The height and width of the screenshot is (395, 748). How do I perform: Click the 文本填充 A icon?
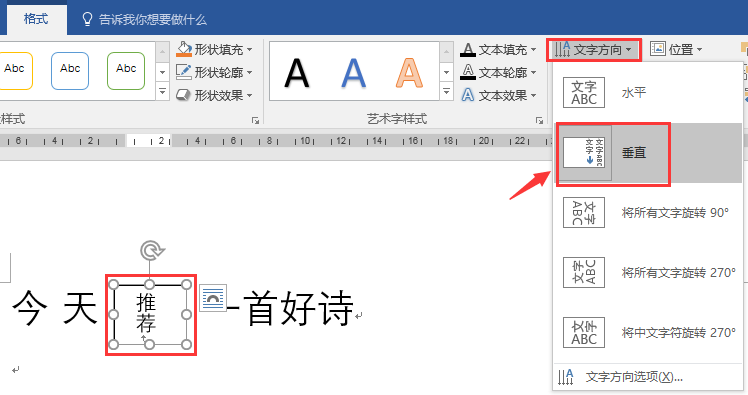coord(468,49)
